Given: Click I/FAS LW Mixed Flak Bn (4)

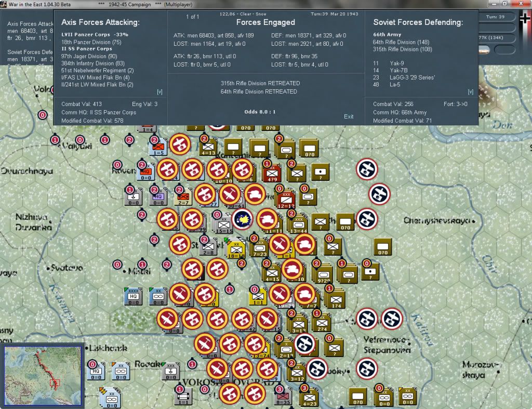Looking at the screenshot, I should [x=96, y=77].
